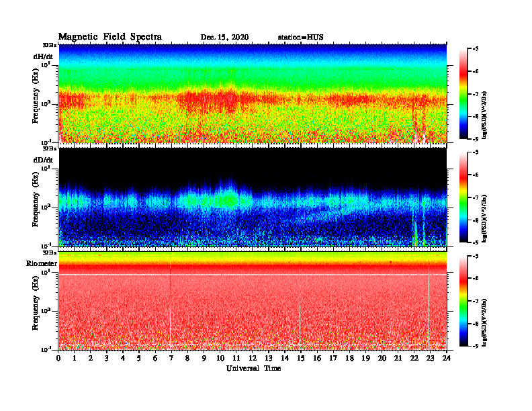
Task: Click hour 9 on the Universal Time axis
Action: pos(204,359)
